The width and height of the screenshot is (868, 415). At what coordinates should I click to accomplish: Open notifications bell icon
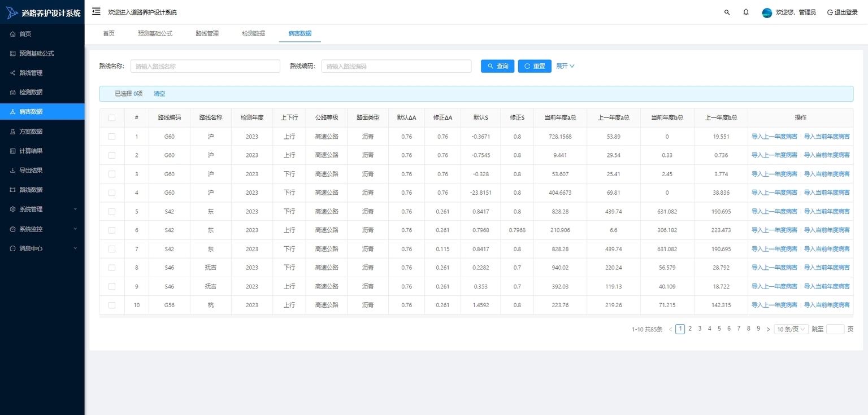[746, 12]
